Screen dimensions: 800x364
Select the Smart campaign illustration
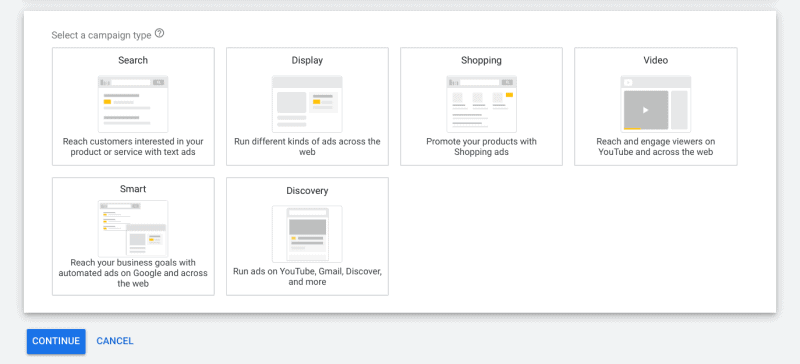(x=133, y=229)
